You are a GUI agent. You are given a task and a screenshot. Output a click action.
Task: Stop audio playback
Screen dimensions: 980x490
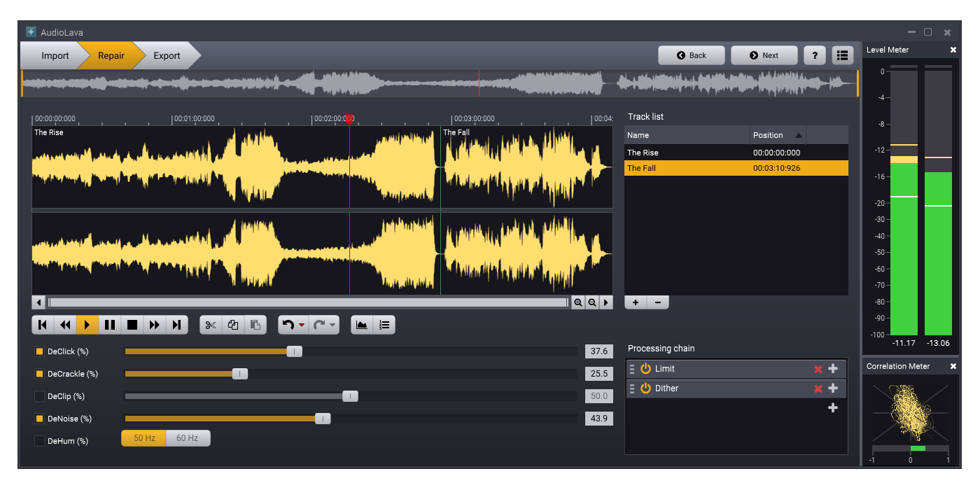coord(132,325)
